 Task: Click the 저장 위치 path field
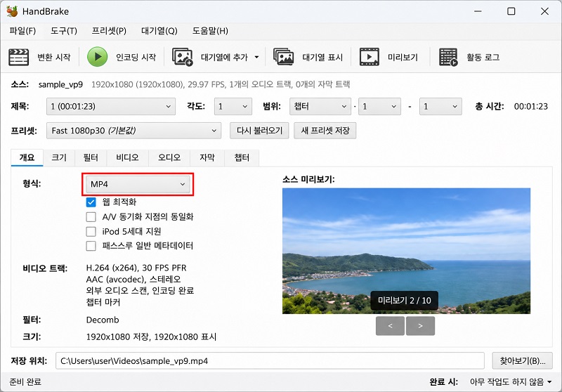pos(270,361)
